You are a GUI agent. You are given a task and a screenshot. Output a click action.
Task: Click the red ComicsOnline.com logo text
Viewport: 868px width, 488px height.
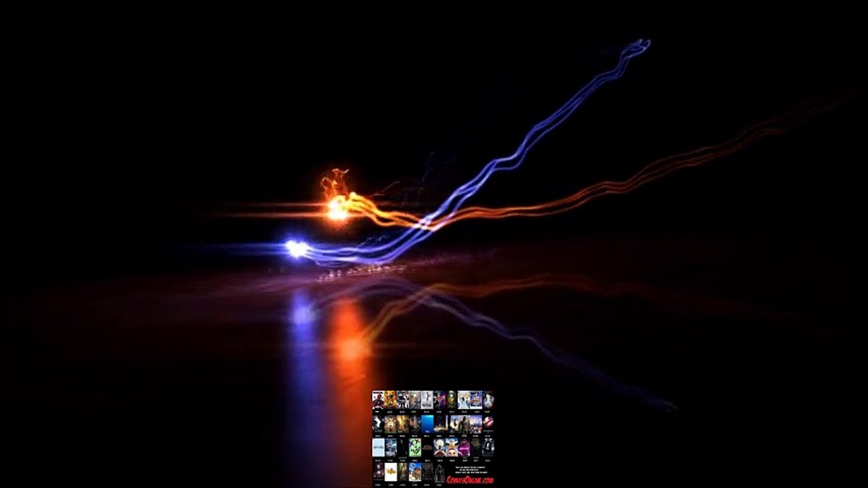470,480
